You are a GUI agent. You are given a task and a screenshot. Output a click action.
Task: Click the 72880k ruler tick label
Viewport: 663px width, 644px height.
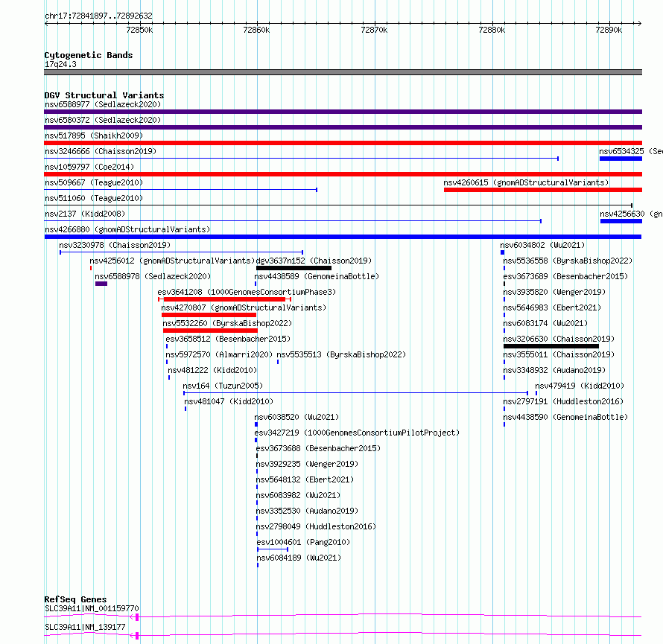(x=492, y=30)
